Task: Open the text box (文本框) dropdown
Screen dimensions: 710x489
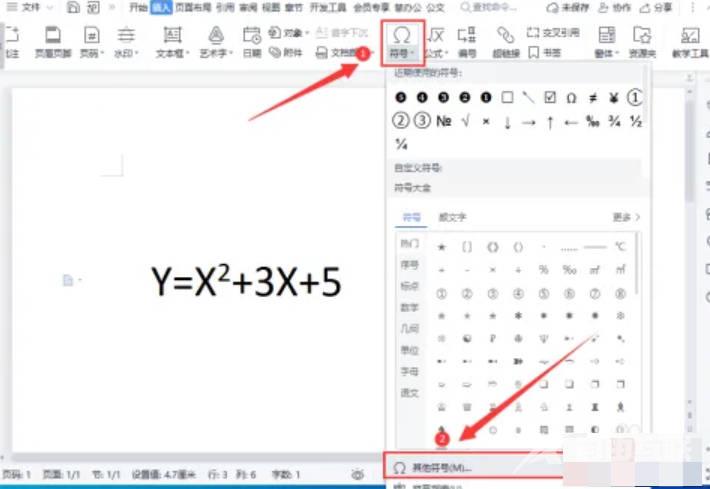Action: point(173,42)
